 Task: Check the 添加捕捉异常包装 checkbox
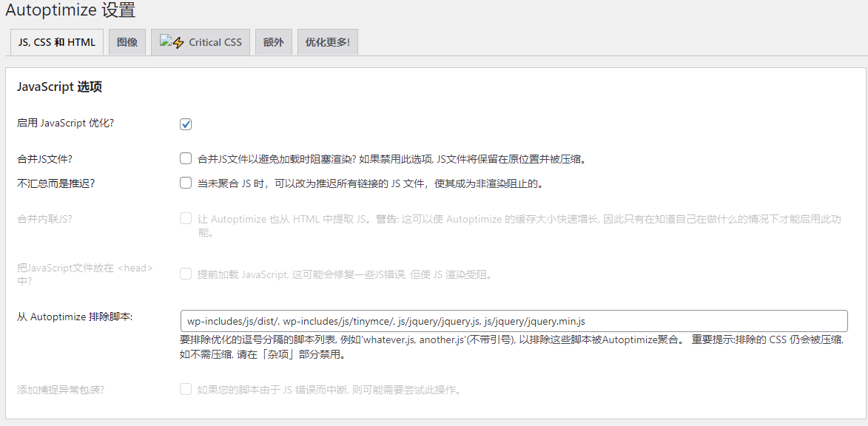tap(186, 390)
